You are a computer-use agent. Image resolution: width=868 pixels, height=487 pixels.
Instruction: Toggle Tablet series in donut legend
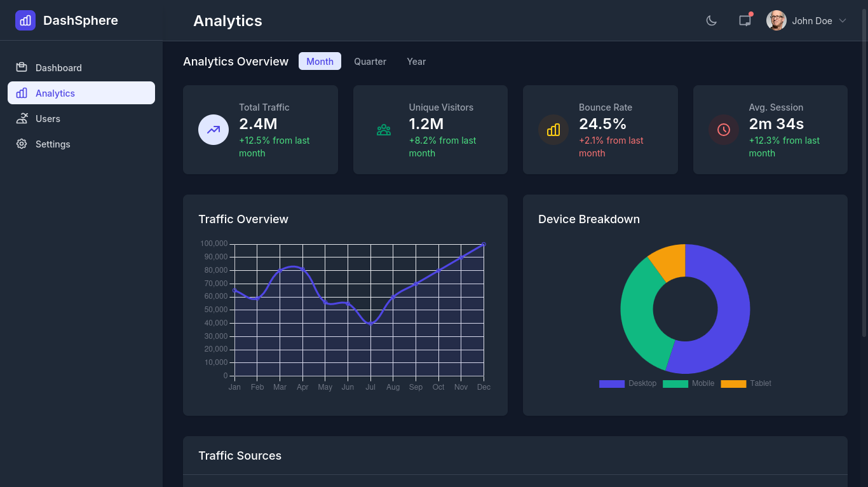pos(746,383)
